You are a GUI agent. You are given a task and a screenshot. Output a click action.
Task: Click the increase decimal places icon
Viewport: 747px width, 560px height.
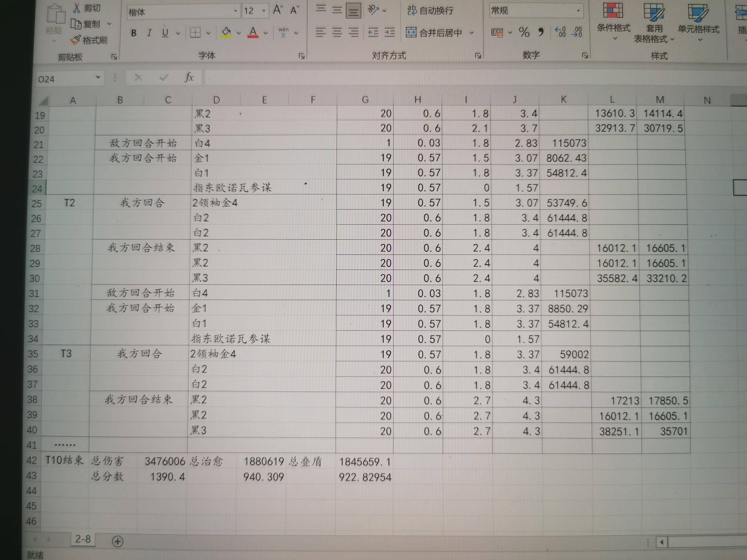point(560,32)
